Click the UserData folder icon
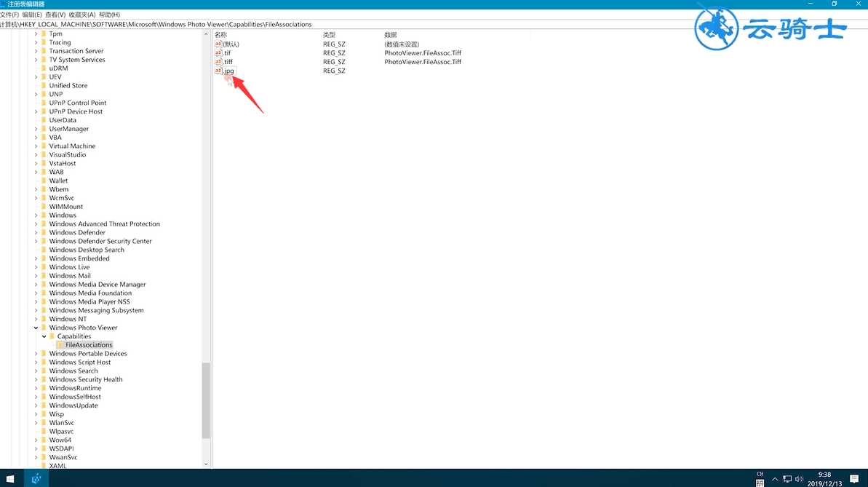This screenshot has height=487, width=868. point(44,119)
